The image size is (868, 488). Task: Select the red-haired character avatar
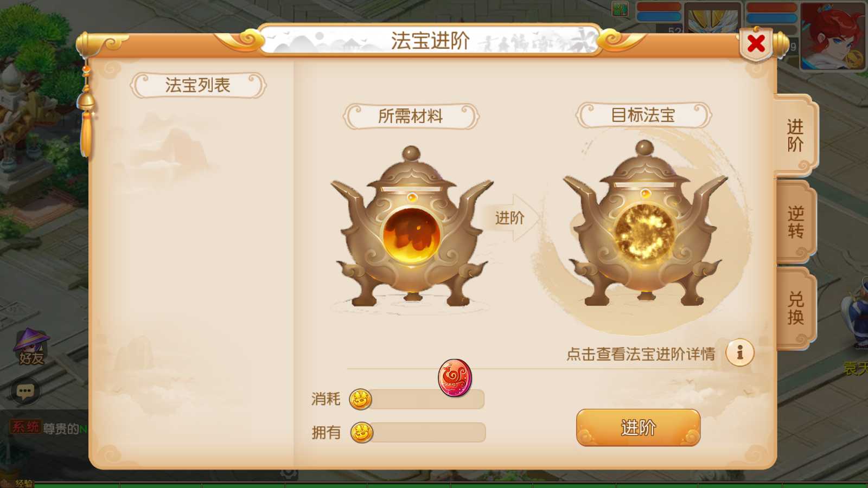point(833,36)
